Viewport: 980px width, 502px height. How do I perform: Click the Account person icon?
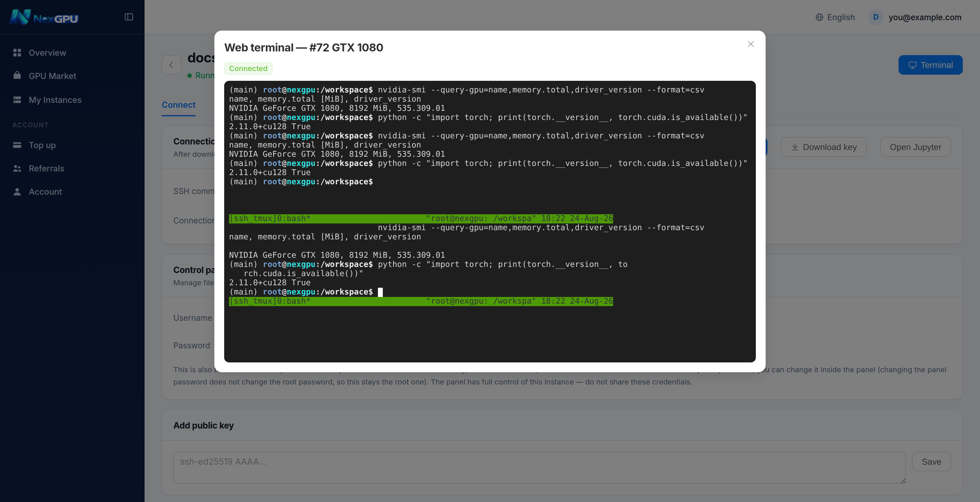tap(17, 192)
